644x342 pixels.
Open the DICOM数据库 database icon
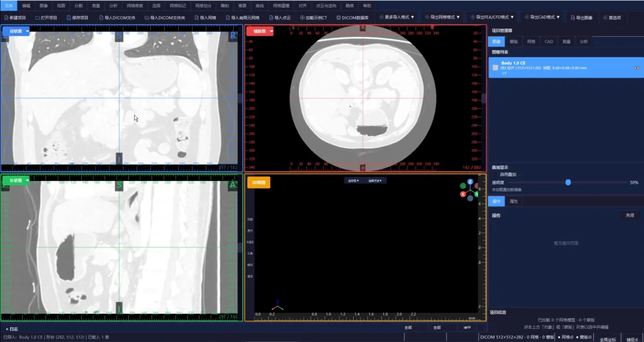(x=339, y=18)
